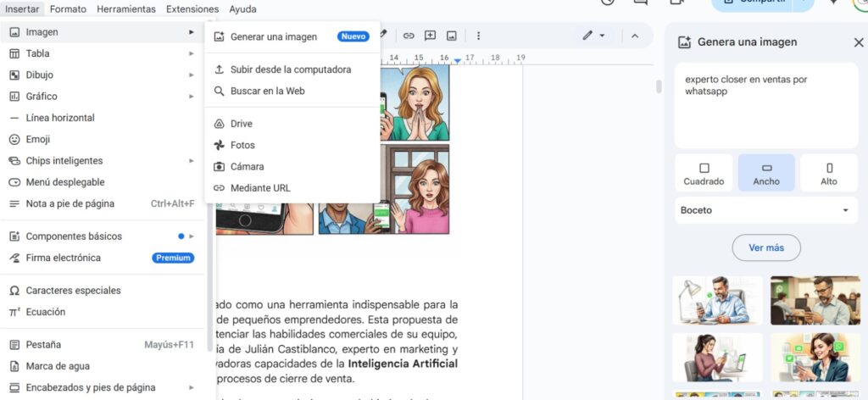Click the add comment toolbar icon
Image resolution: width=868 pixels, height=400 pixels.
(430, 36)
